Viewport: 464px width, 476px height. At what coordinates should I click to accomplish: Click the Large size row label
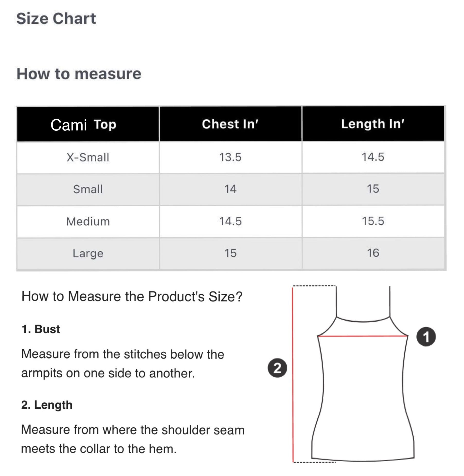click(x=88, y=253)
